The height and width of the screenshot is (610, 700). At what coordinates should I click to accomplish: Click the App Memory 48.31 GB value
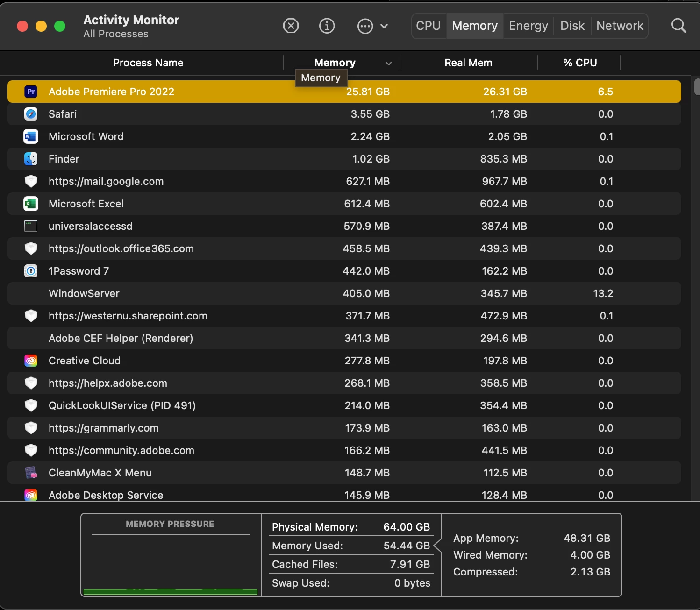pos(587,538)
